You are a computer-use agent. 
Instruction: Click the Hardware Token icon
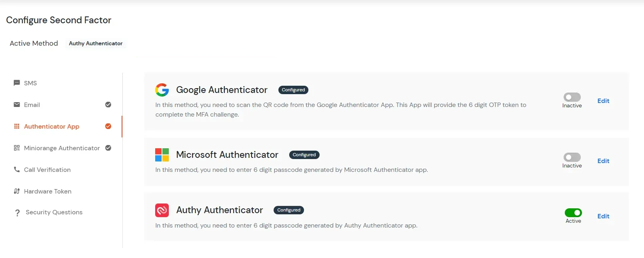point(16,191)
